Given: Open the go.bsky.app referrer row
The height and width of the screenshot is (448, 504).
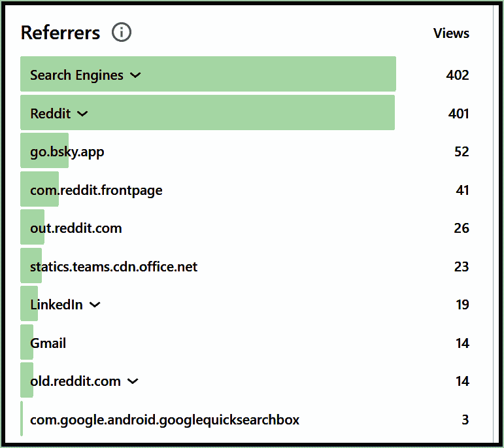Looking at the screenshot, I should click(x=67, y=152).
